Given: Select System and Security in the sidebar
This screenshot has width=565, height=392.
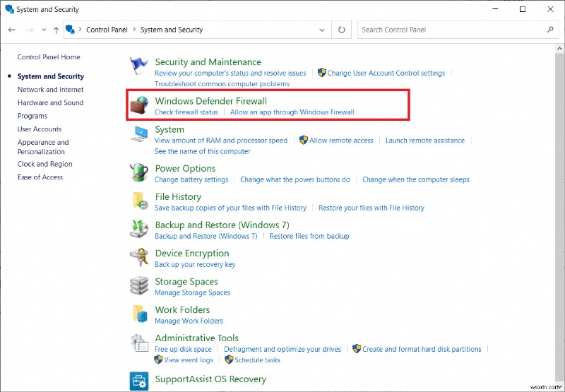Looking at the screenshot, I should tap(51, 76).
